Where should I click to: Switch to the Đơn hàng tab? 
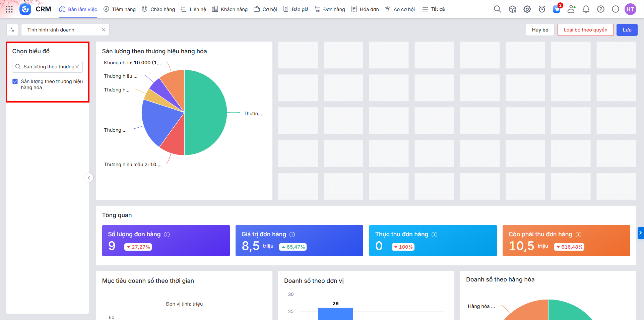click(330, 9)
